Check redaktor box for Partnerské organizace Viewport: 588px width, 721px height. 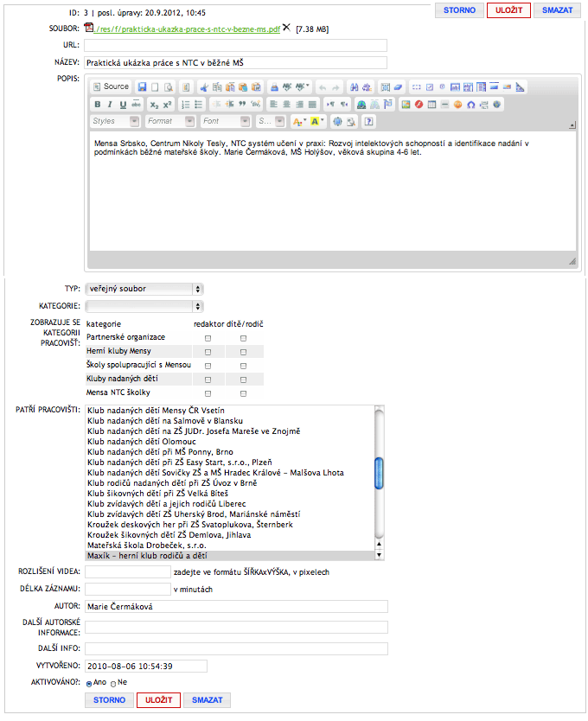coord(208,337)
